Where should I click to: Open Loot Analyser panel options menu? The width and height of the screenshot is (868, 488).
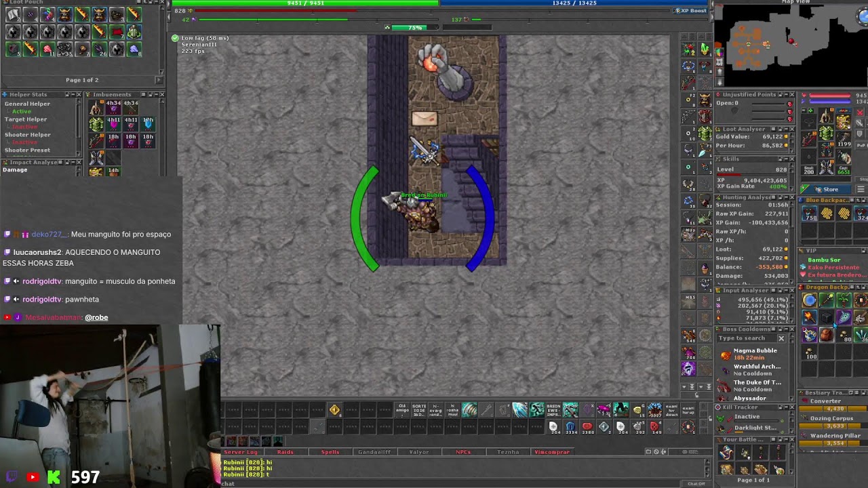(774, 129)
